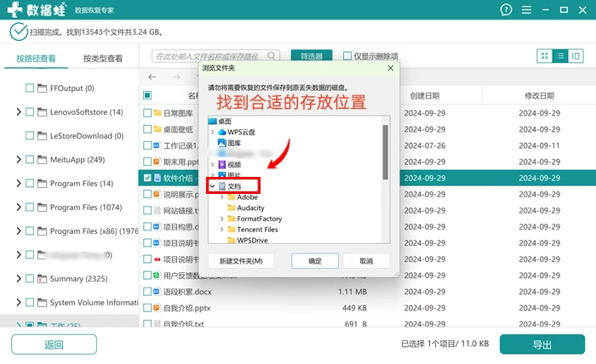Check the MeituApp folder checkbox
This screenshot has width=596, height=364.
[x=30, y=159]
